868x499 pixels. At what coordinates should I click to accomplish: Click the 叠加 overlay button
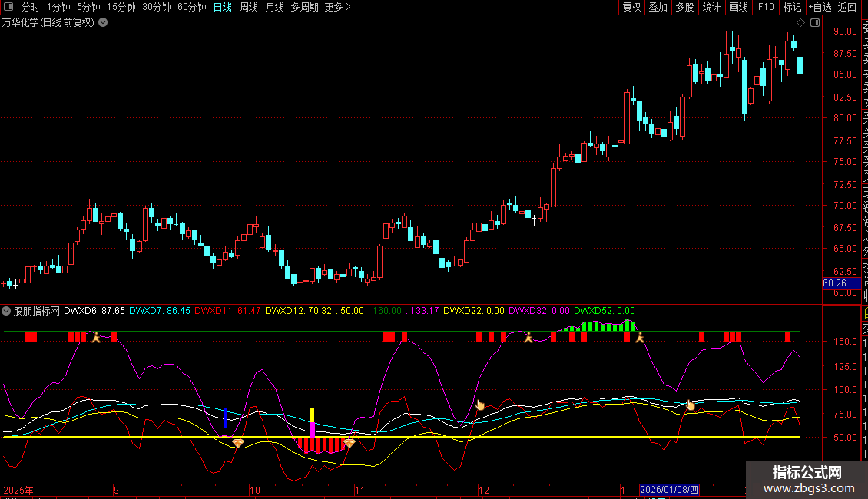658,7
